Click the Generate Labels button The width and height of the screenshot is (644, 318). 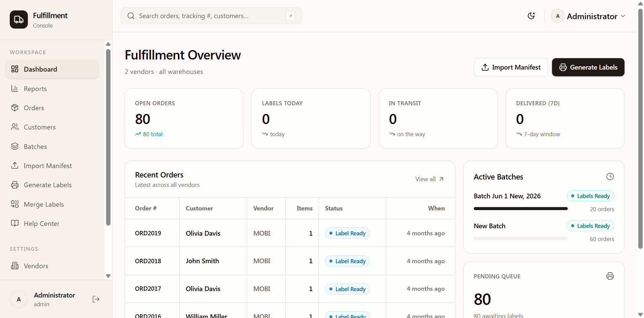pyautogui.click(x=588, y=67)
